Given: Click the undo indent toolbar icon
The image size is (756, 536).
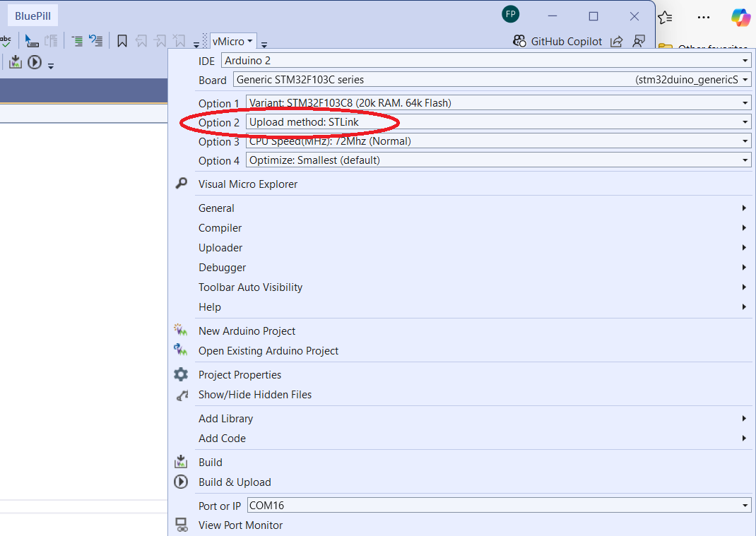Looking at the screenshot, I should tap(96, 41).
